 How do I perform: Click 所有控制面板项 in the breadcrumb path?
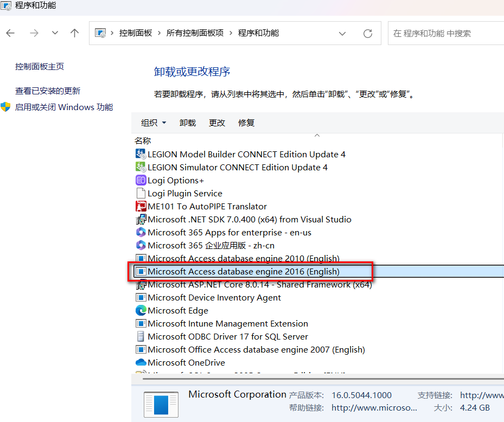tap(195, 33)
